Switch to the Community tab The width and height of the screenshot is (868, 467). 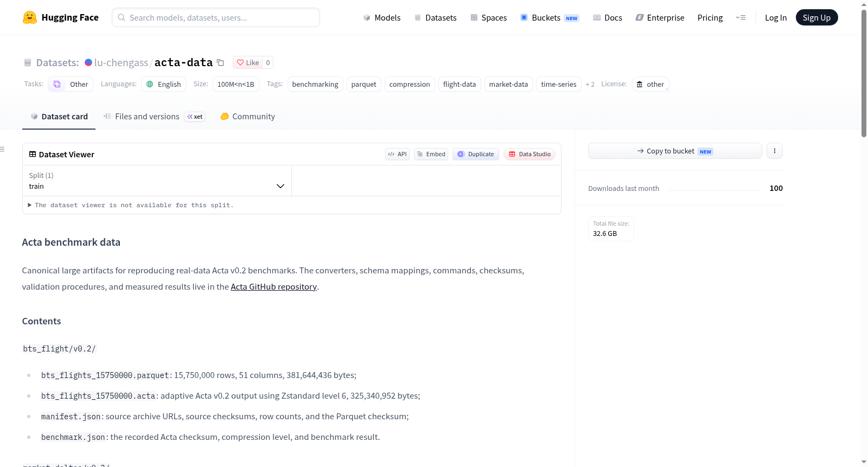point(247,116)
